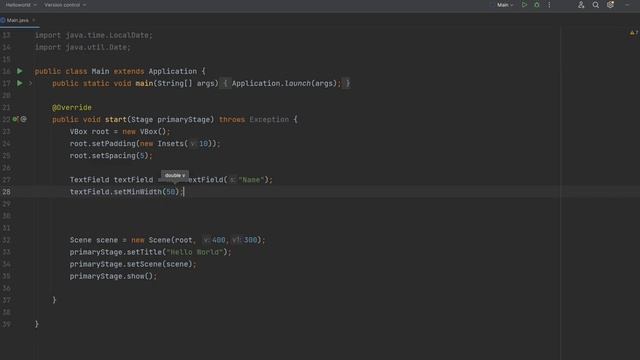Open the Helloworld project dropdown
The height and width of the screenshot is (360, 640).
21,5
